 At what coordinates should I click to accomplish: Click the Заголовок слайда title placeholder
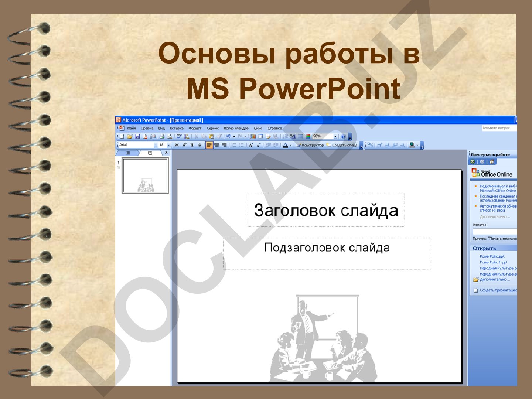(326, 210)
